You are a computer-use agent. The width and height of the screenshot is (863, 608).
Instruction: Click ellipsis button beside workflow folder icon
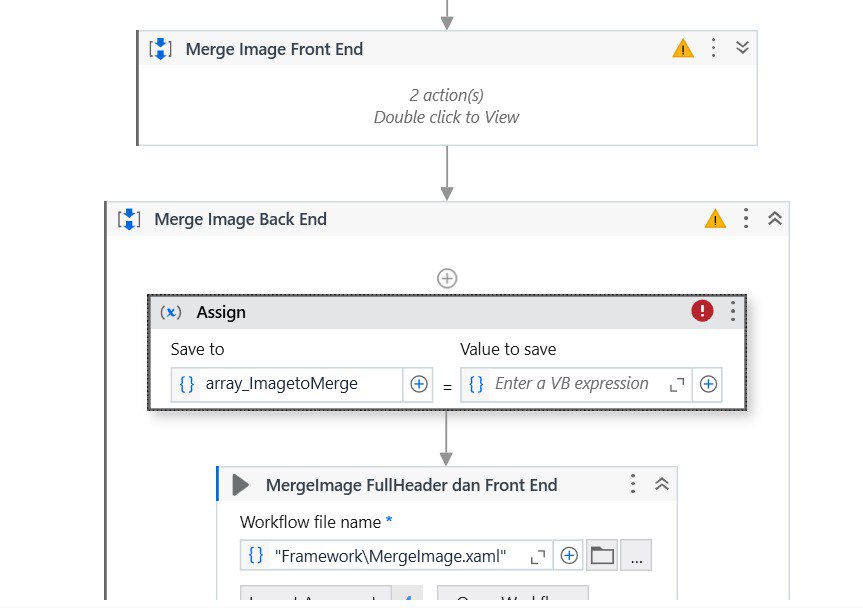coord(636,556)
